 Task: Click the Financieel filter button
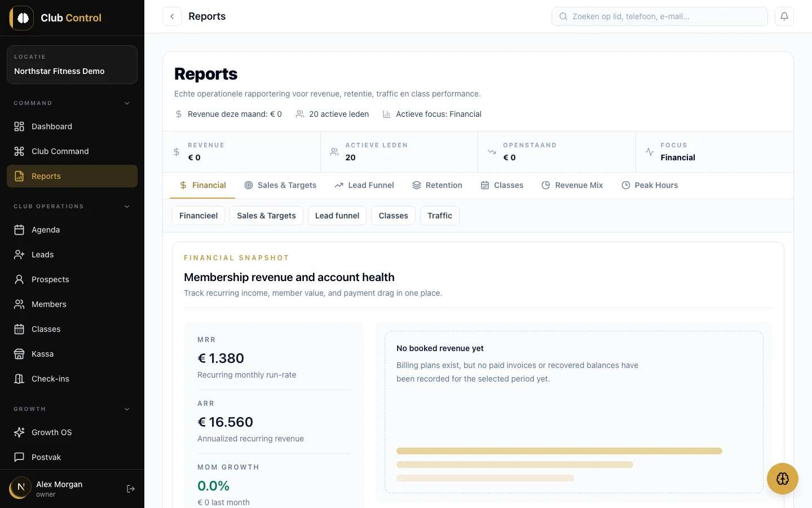(198, 216)
